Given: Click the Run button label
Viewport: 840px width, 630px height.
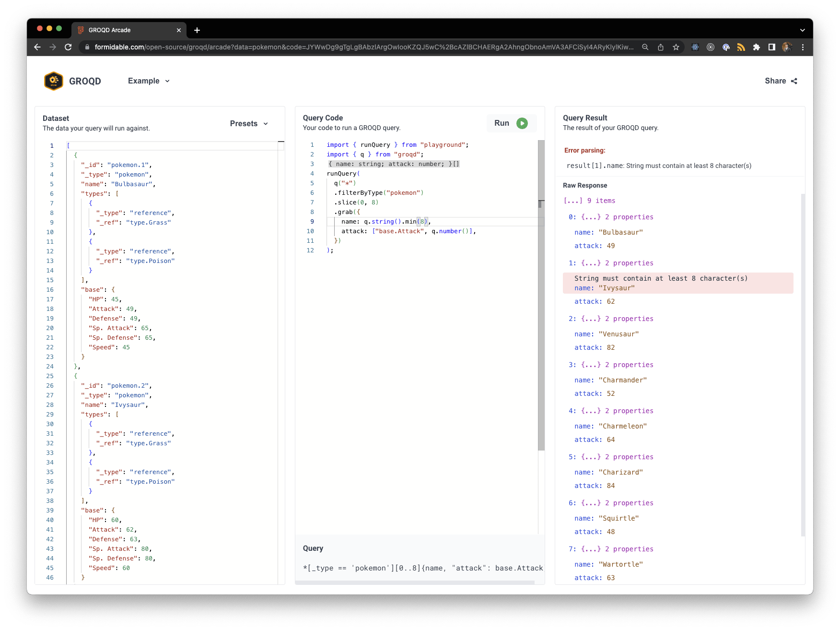Looking at the screenshot, I should [x=502, y=123].
